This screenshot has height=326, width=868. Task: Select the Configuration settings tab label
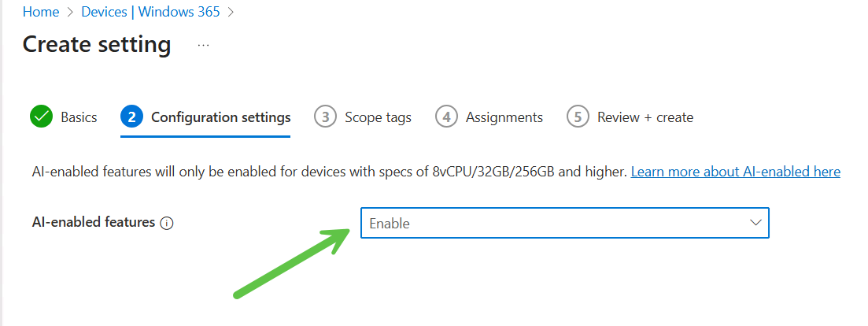point(220,117)
